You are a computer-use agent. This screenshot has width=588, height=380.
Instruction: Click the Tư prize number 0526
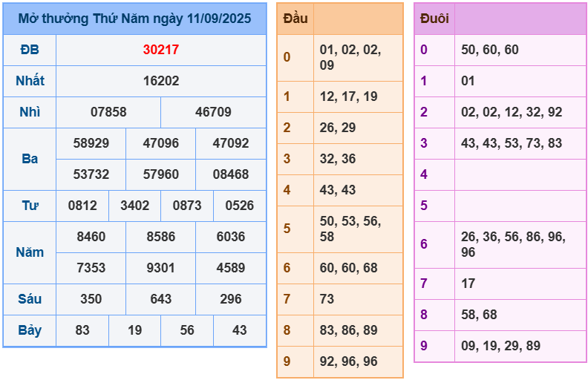click(239, 206)
